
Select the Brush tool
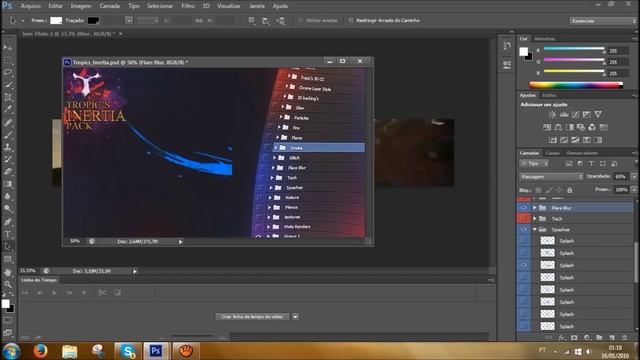pyautogui.click(x=8, y=134)
